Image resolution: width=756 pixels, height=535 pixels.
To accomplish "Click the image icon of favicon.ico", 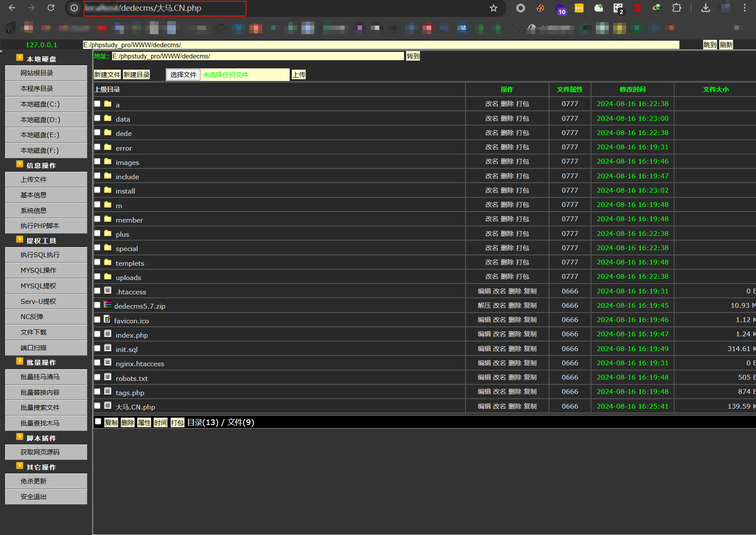I will [x=108, y=319].
